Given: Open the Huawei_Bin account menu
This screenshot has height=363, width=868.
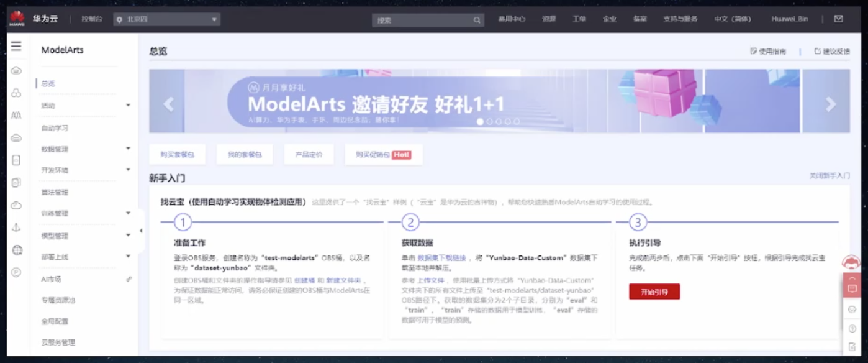Looking at the screenshot, I should click(x=790, y=19).
